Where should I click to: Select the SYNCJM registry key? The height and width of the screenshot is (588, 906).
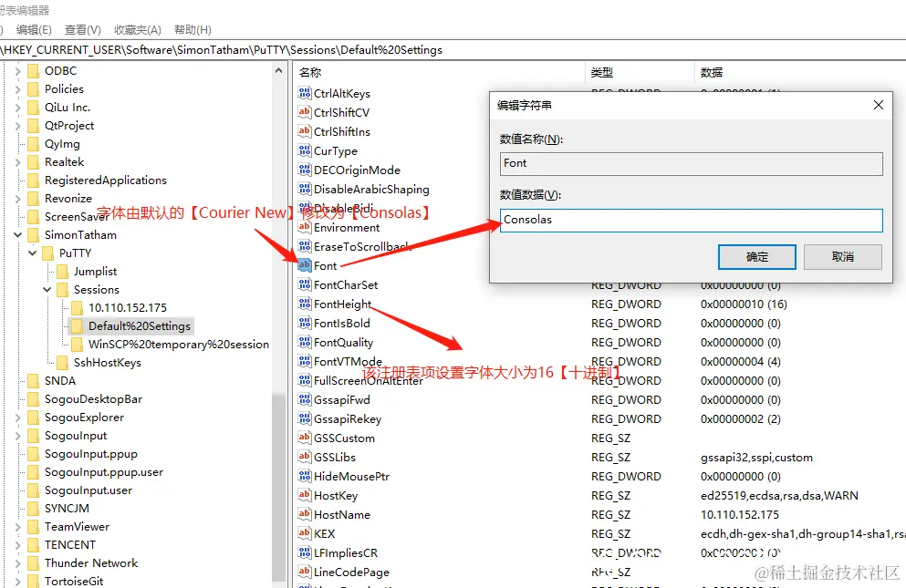coord(67,509)
